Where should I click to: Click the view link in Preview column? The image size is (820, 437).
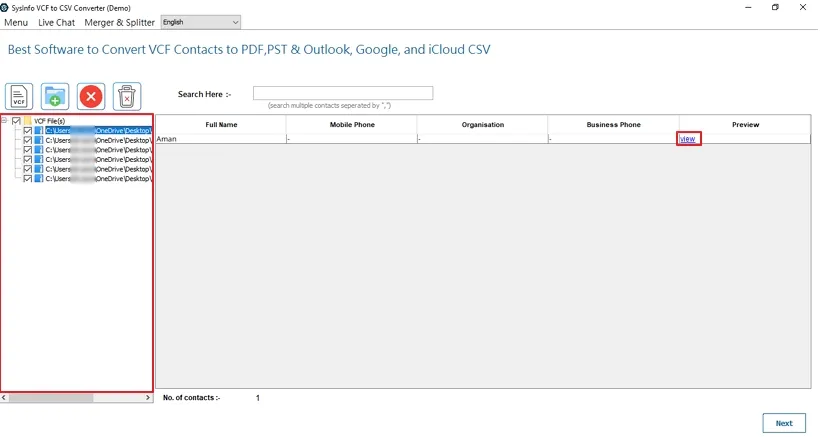pos(688,139)
